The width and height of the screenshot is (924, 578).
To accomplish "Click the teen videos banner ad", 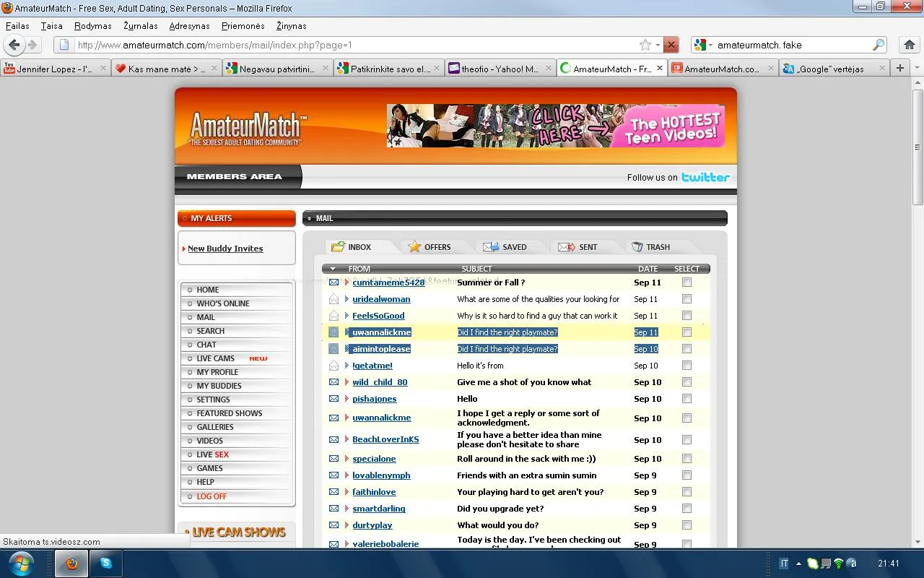I will pos(556,126).
